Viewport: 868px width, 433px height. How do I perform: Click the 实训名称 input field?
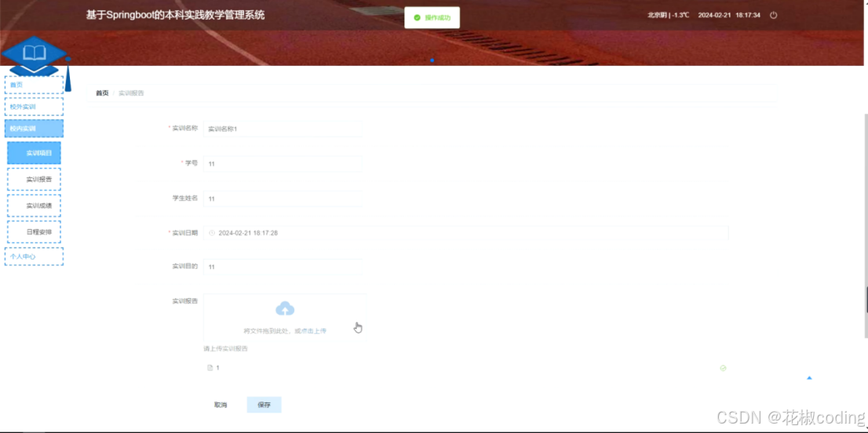pyautogui.click(x=283, y=129)
